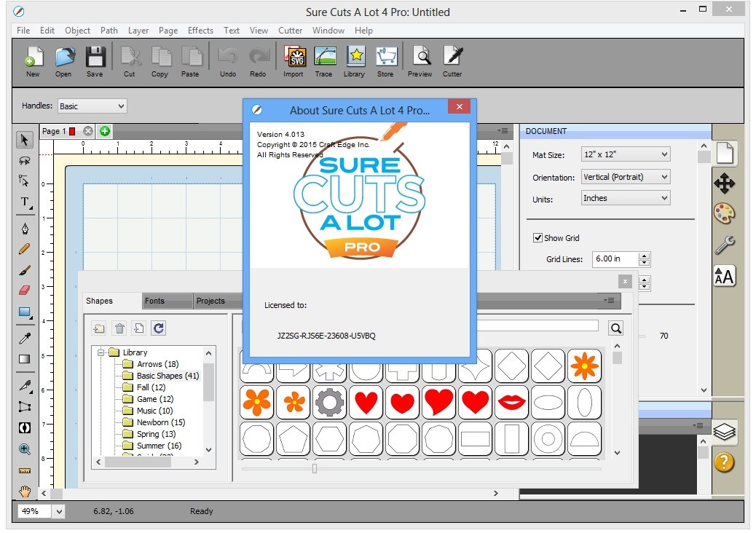Screen dimensions: 756x533
Task: Toggle the Show Grid checkbox
Action: 538,238
